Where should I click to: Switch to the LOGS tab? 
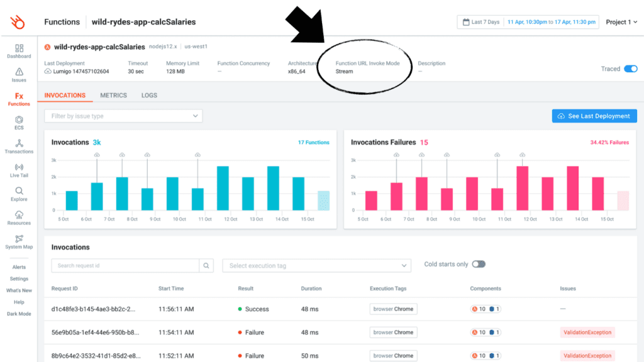[x=149, y=96]
